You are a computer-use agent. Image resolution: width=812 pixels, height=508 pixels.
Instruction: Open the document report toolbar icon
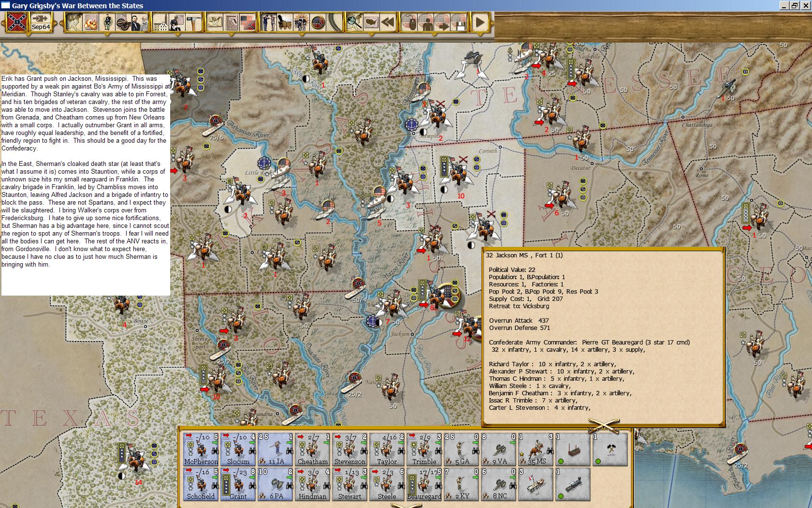point(231,22)
